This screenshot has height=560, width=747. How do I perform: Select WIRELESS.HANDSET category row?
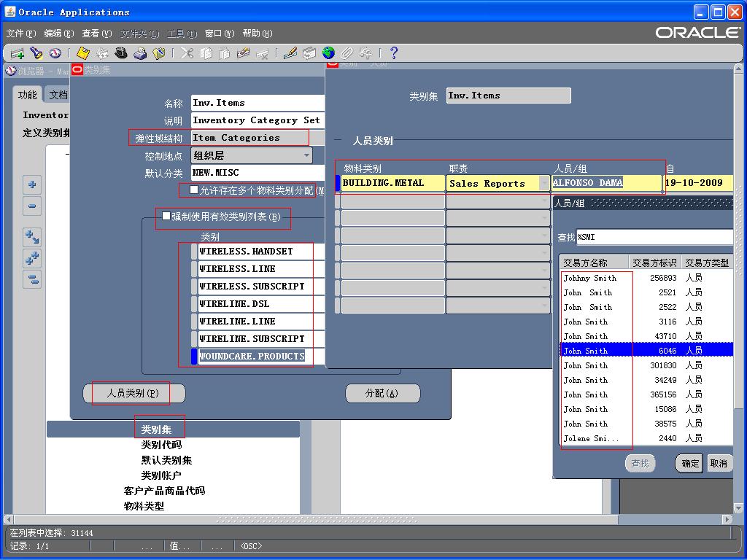261,252
